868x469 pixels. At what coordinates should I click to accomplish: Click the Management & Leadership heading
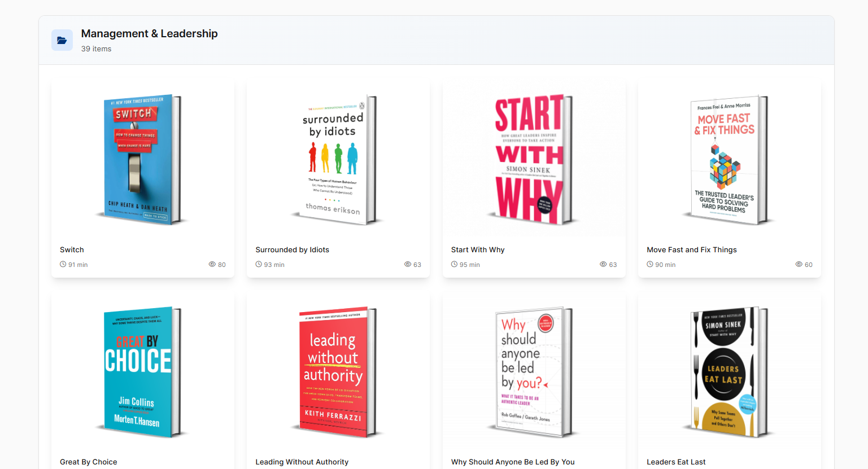150,33
